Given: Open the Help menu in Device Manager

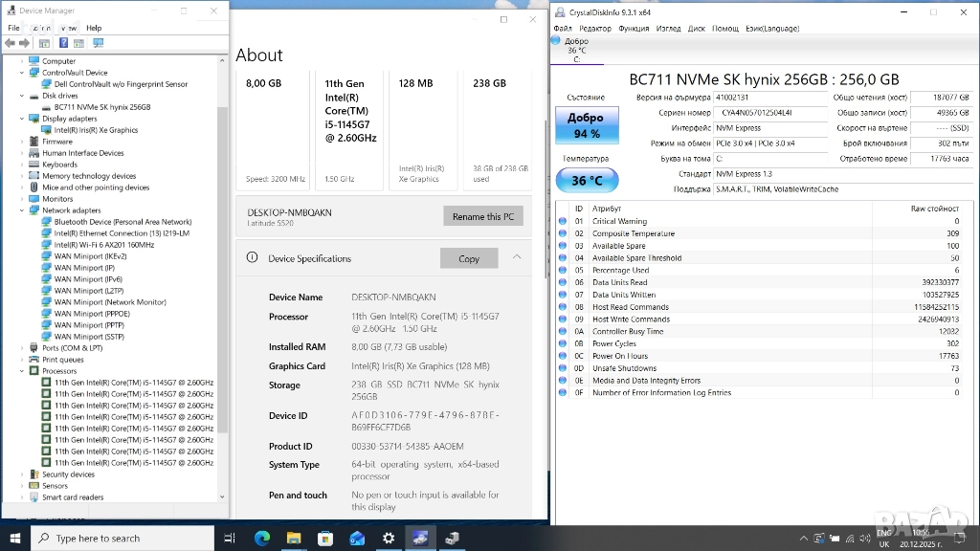Looking at the screenshot, I should (94, 28).
